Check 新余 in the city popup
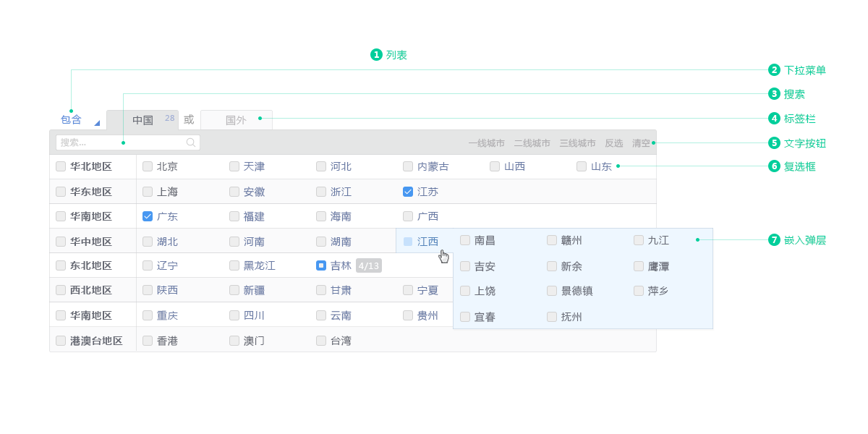Viewport: 868px width, 434px height. coord(552,266)
